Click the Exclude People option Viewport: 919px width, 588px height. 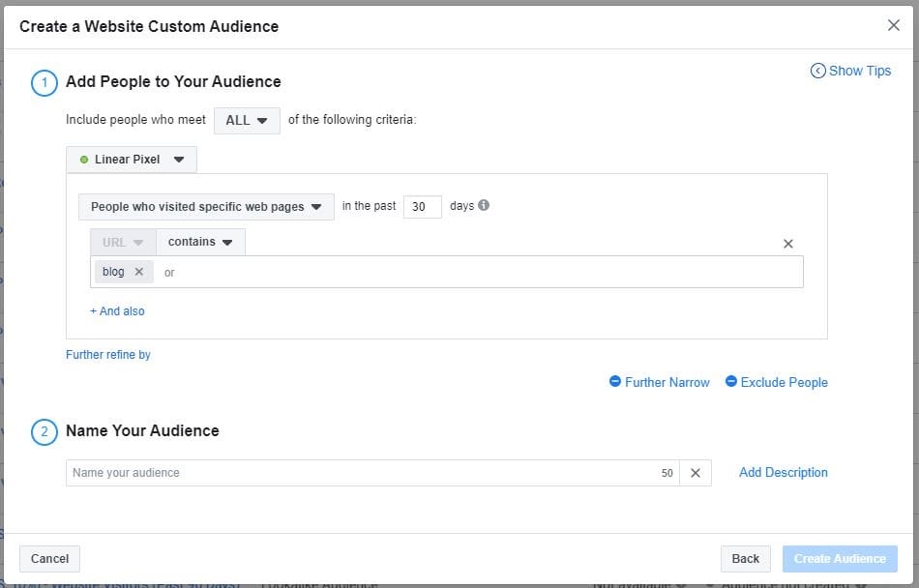coord(777,382)
